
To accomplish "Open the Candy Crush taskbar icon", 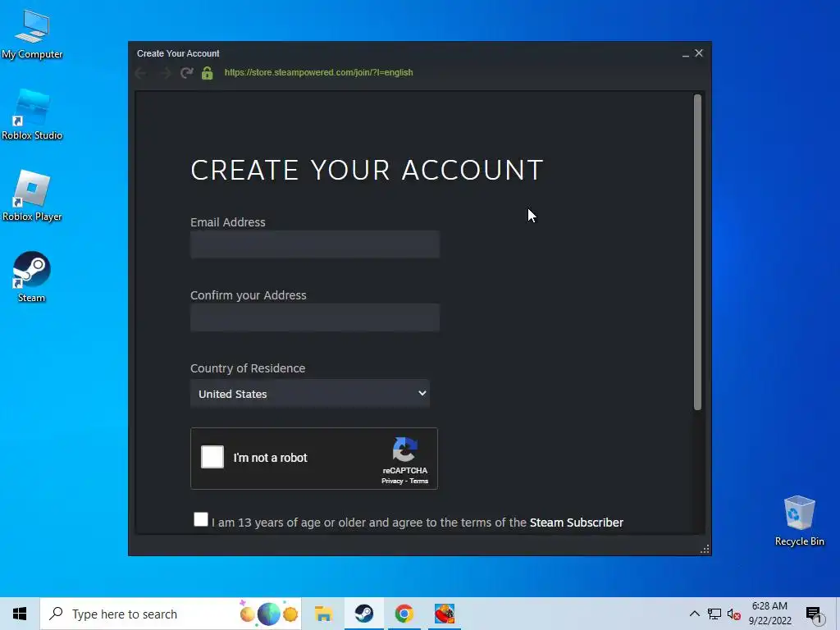I will click(444, 614).
